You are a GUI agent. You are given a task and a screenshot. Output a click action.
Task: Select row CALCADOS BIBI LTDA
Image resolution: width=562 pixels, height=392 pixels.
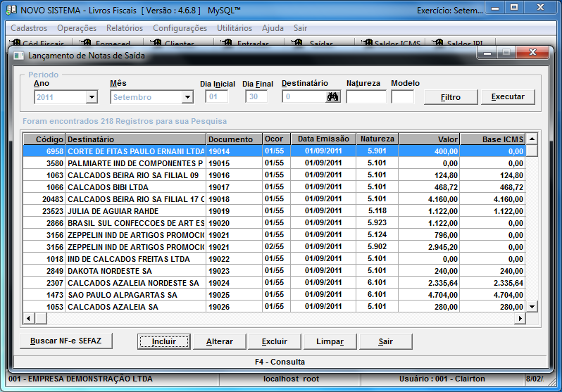[x=274, y=187]
